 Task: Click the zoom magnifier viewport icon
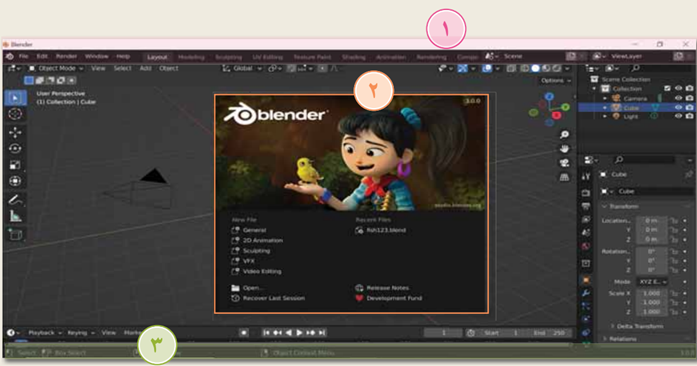[x=564, y=134]
